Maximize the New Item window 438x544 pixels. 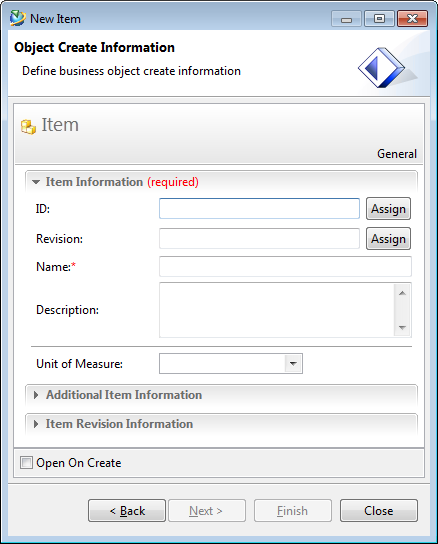[379, 19]
